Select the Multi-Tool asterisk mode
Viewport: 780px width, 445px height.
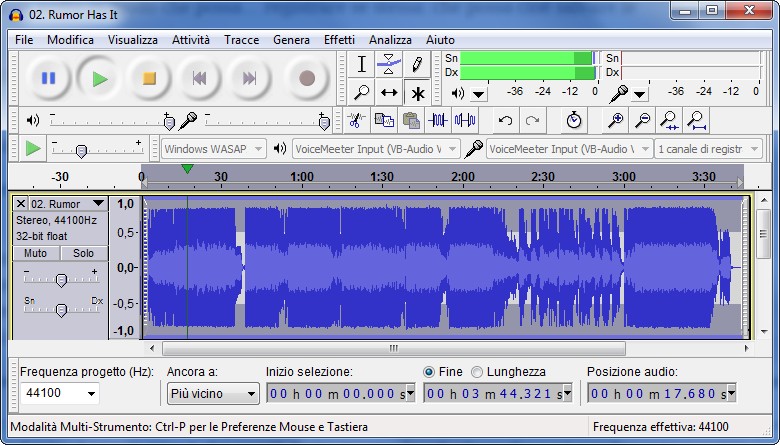coord(417,93)
